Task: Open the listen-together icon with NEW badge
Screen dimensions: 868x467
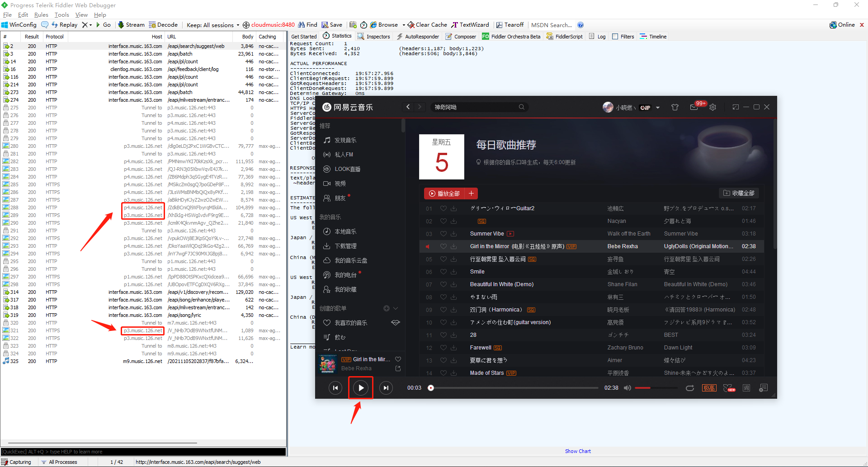Action: click(x=729, y=388)
